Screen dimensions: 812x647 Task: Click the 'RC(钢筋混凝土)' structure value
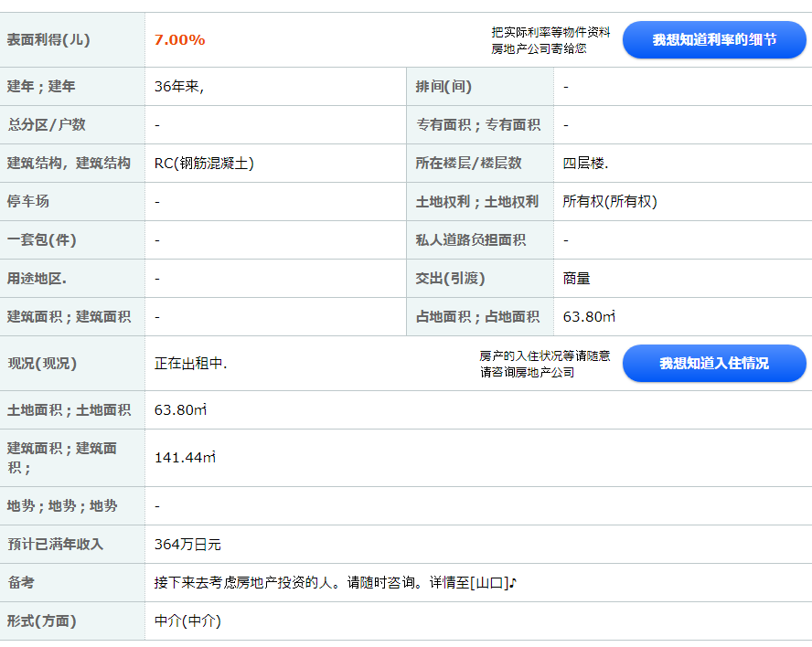click(204, 164)
